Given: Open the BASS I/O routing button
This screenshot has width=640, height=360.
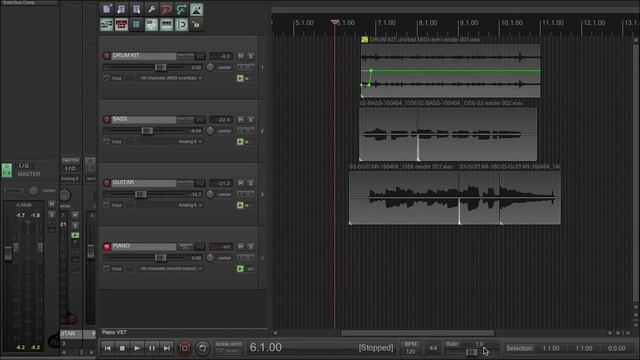Looking at the screenshot, I should coord(200,120).
